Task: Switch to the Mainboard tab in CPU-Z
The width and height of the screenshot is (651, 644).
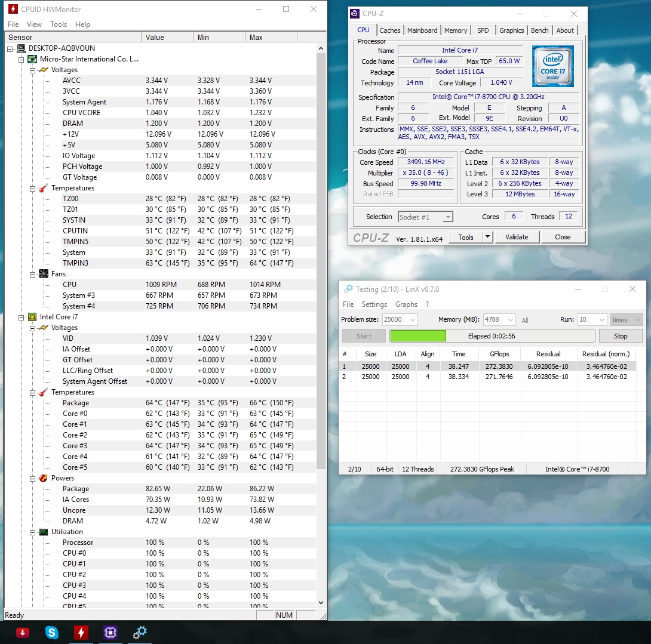Action: point(422,30)
